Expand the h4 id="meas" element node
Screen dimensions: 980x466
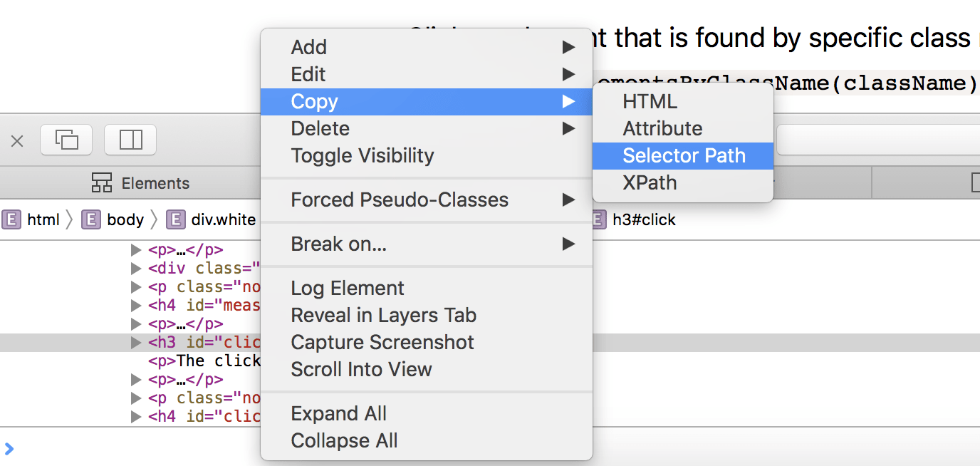136,306
